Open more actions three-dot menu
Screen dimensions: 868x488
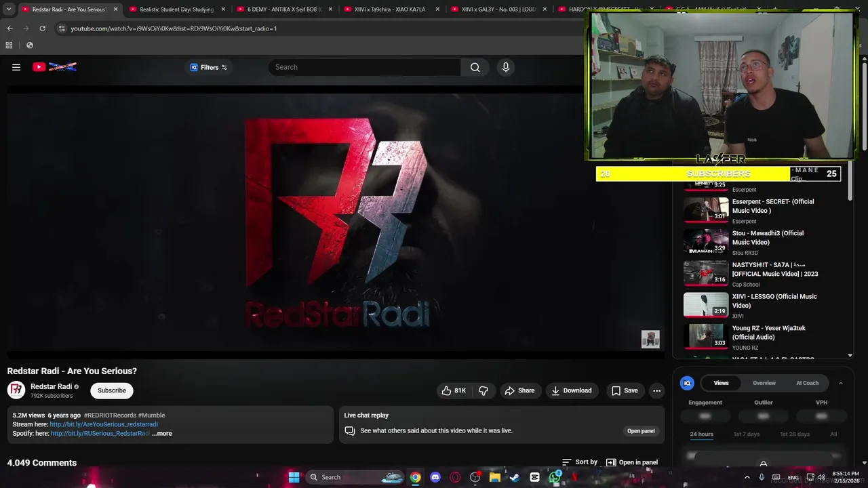[x=656, y=390]
